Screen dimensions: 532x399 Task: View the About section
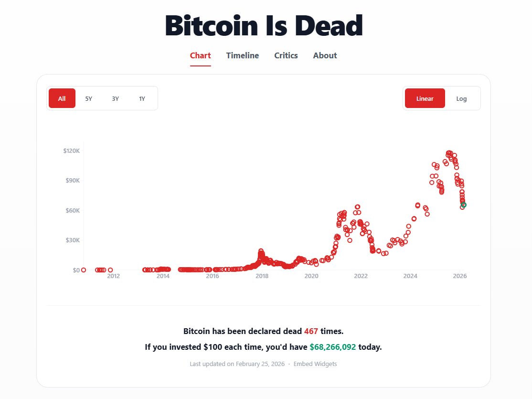pyautogui.click(x=325, y=55)
